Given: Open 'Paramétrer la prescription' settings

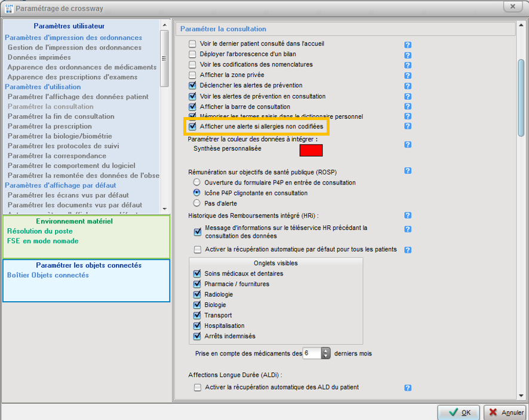Looking at the screenshot, I should pyautogui.click(x=50, y=126).
